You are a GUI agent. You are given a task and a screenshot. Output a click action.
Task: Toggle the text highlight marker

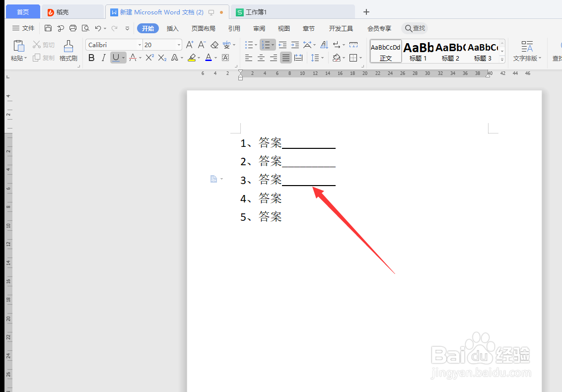tap(192, 58)
